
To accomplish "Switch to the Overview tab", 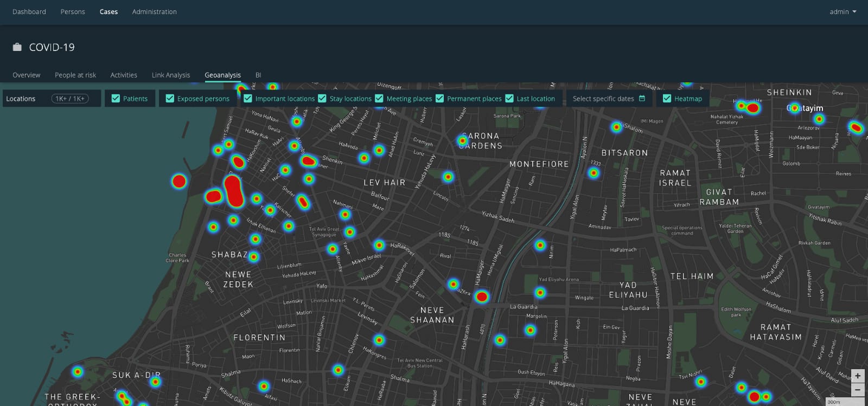I will tap(27, 75).
